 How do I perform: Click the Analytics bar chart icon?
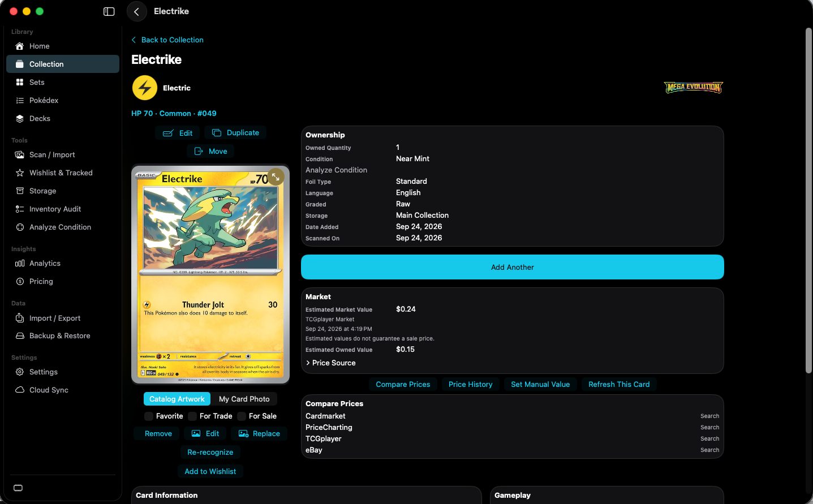(x=20, y=263)
